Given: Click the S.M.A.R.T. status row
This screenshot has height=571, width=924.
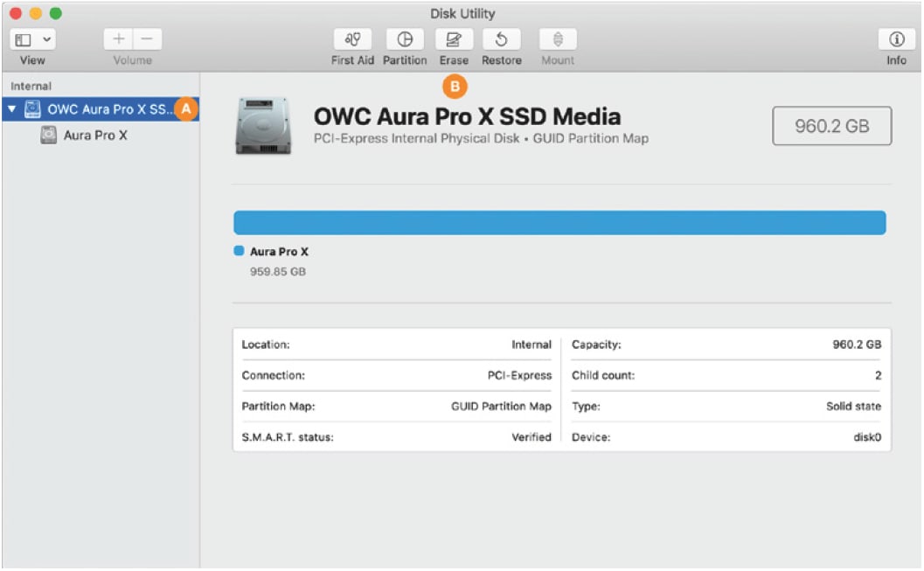Looking at the screenshot, I should [396, 436].
